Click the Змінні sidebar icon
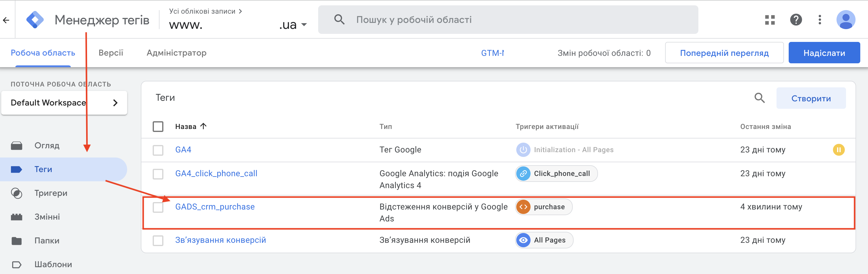868x274 pixels. point(17,217)
